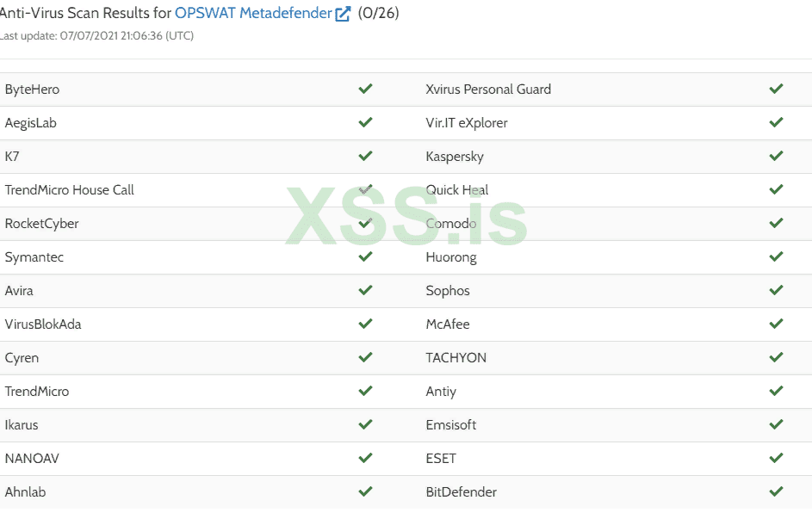Click the Huorong engine name

(451, 256)
